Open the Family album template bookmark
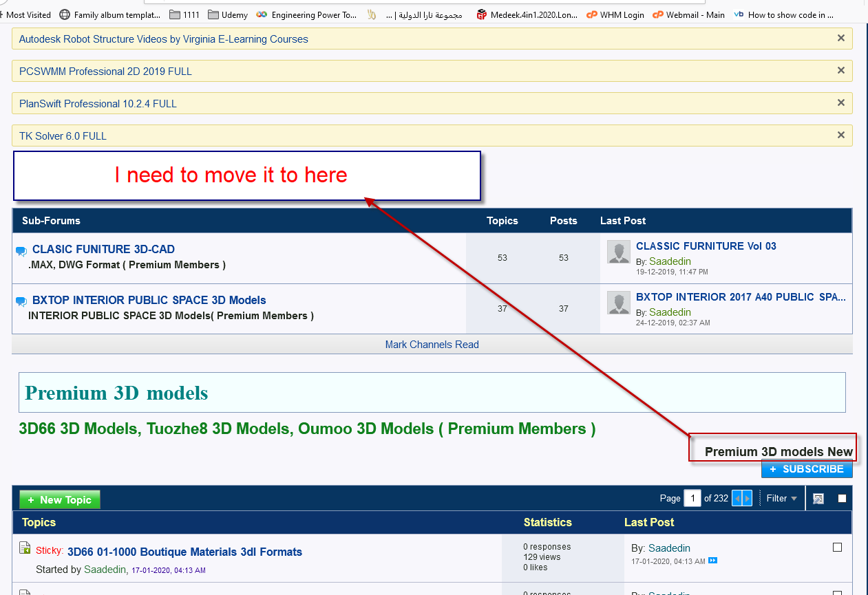The width and height of the screenshot is (868, 595). (x=110, y=14)
